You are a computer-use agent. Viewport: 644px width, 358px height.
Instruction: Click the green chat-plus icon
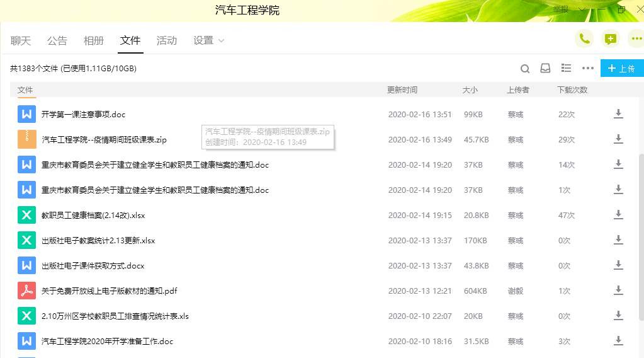pyautogui.click(x=610, y=39)
